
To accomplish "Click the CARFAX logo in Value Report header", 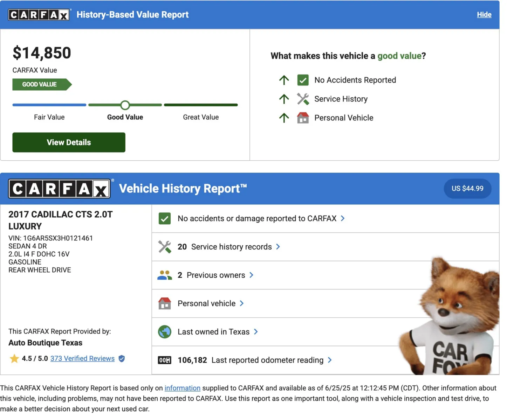I will (39, 15).
